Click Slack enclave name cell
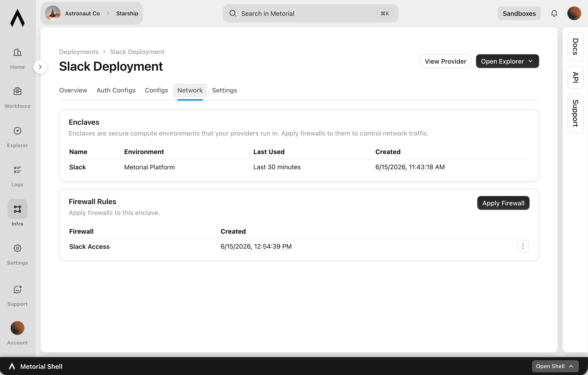This screenshot has width=588, height=375. pos(77,167)
